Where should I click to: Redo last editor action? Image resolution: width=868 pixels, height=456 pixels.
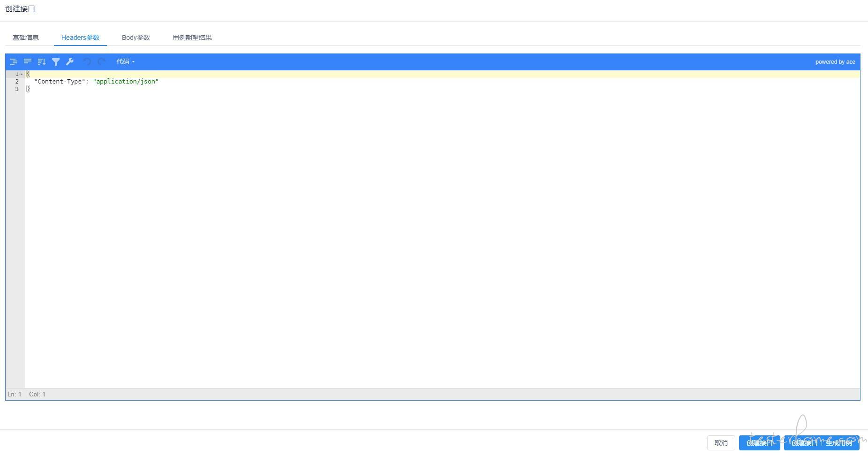[x=101, y=61]
